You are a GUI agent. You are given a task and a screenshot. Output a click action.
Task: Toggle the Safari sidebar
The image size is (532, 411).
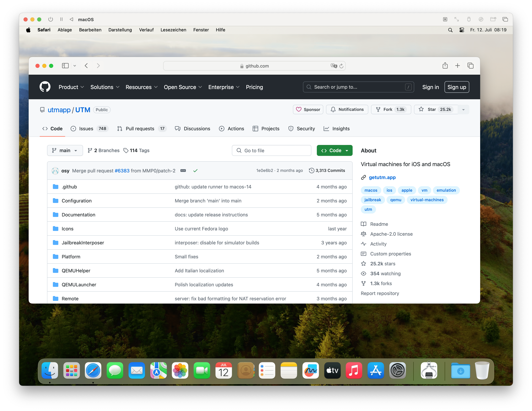pyautogui.click(x=65, y=65)
